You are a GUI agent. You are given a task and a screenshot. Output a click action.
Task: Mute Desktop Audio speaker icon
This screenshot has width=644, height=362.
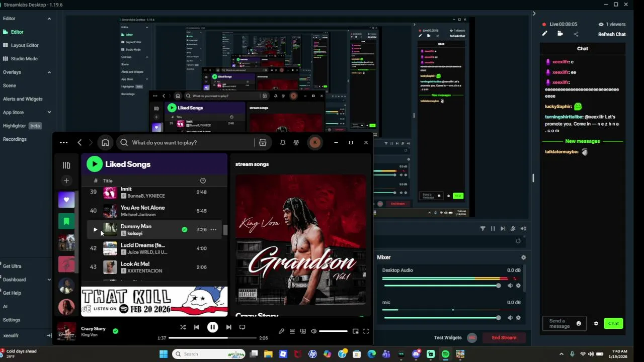click(x=510, y=286)
